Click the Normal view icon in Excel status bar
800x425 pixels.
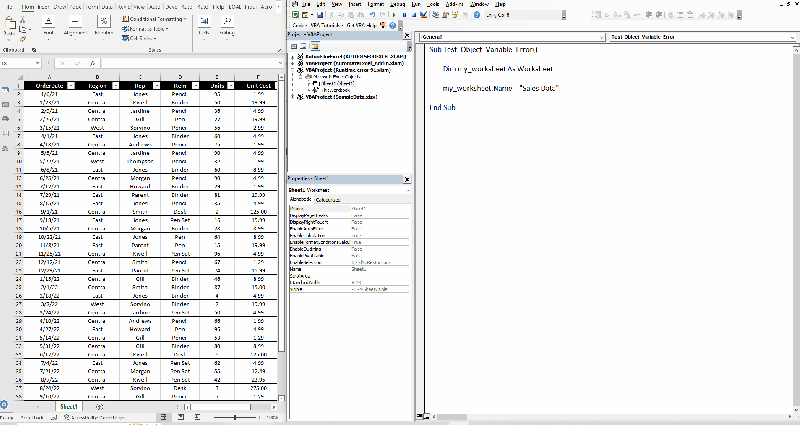164,417
